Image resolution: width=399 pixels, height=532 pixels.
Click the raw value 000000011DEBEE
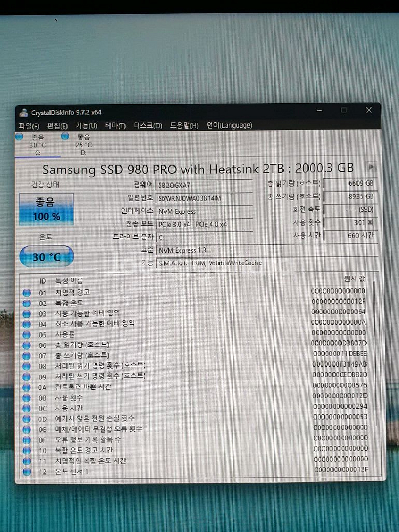[339, 354]
